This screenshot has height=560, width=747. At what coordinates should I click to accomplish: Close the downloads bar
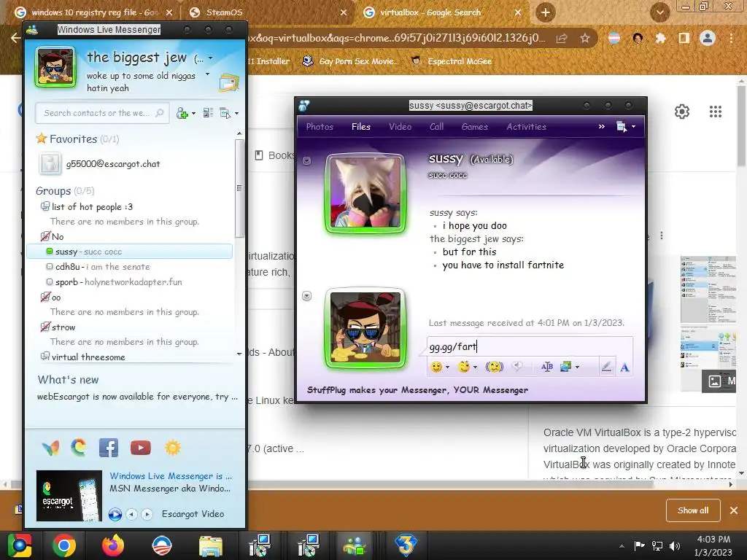pos(734,510)
